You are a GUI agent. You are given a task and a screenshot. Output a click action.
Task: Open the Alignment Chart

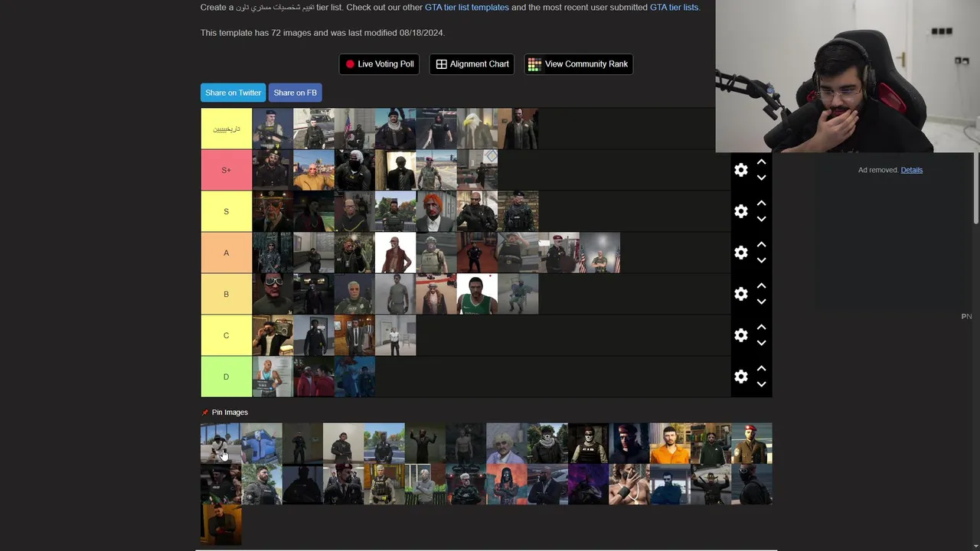472,64
